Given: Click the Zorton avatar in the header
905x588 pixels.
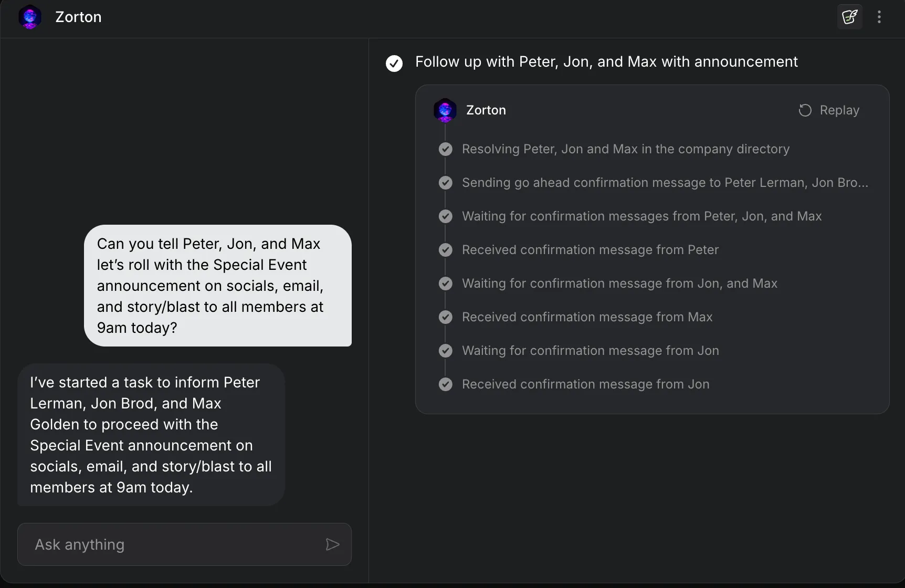Looking at the screenshot, I should [30, 17].
